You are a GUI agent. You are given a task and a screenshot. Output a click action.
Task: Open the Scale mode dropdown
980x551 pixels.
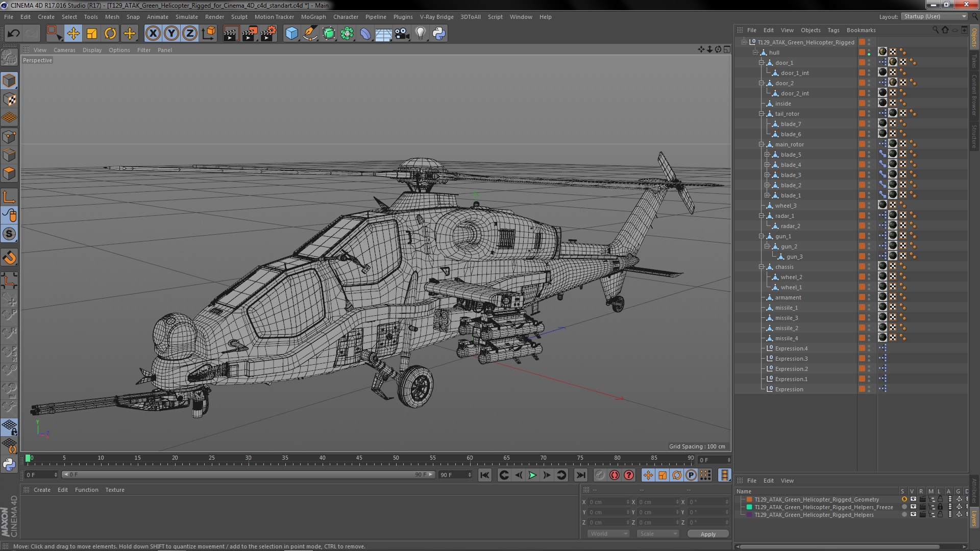(x=657, y=534)
